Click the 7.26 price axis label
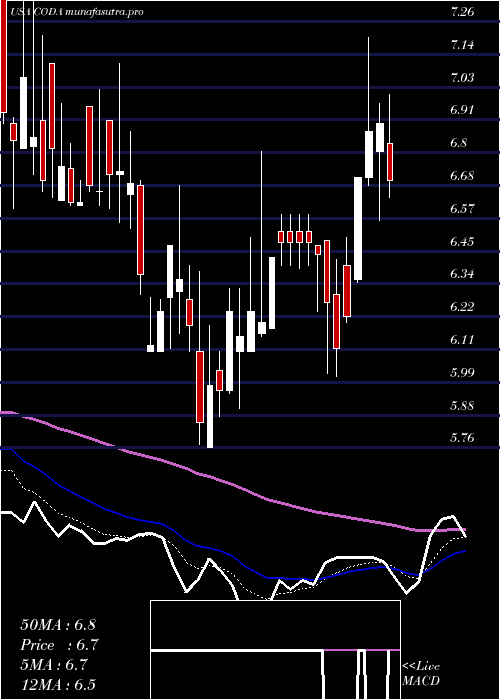Viewport: 500px width, 700px height. coord(462,12)
